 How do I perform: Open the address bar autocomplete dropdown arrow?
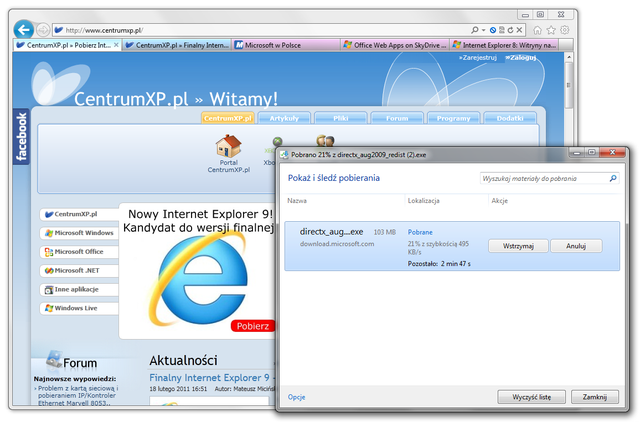484,30
